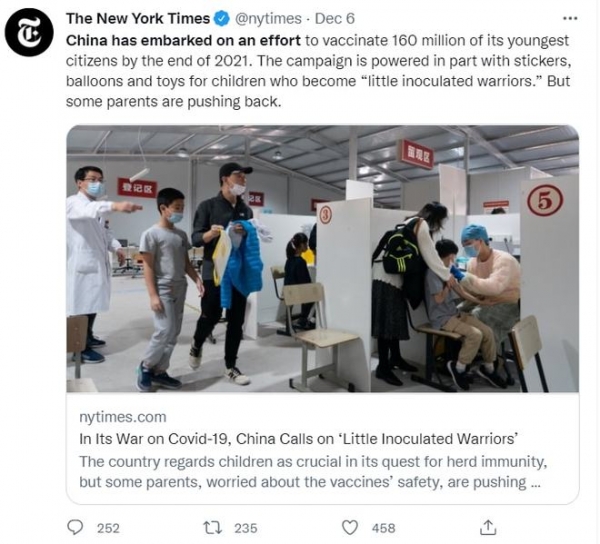View the 235 retweets count

[246, 528]
